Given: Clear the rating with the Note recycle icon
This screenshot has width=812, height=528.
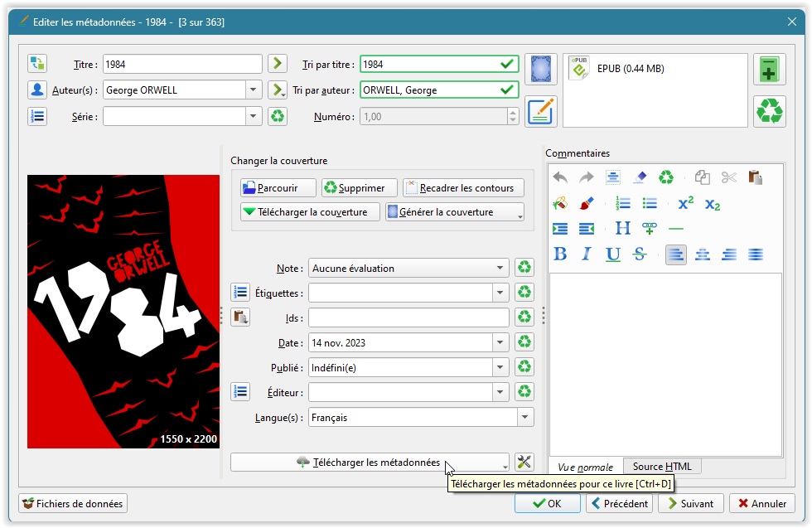Looking at the screenshot, I should (x=524, y=268).
